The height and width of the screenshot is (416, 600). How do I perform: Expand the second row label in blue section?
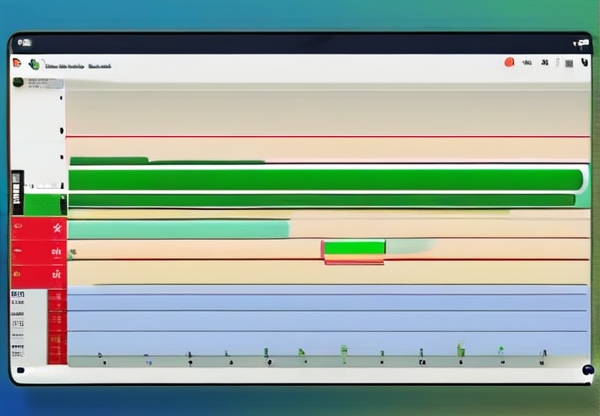point(18,311)
